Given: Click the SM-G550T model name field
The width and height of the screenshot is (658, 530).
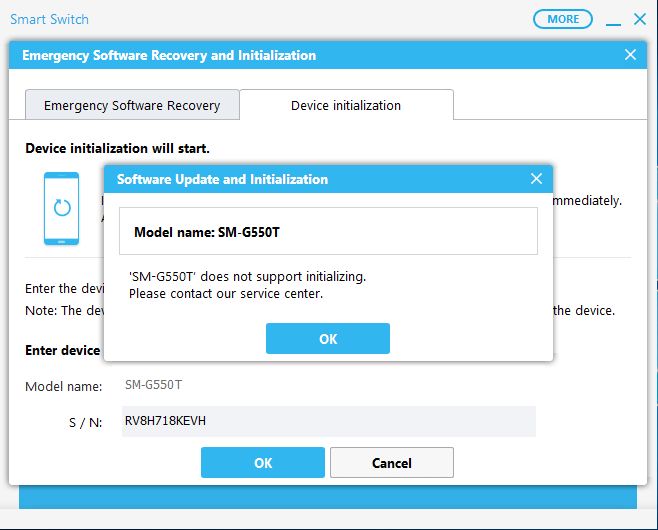Looking at the screenshot, I should [x=154, y=385].
